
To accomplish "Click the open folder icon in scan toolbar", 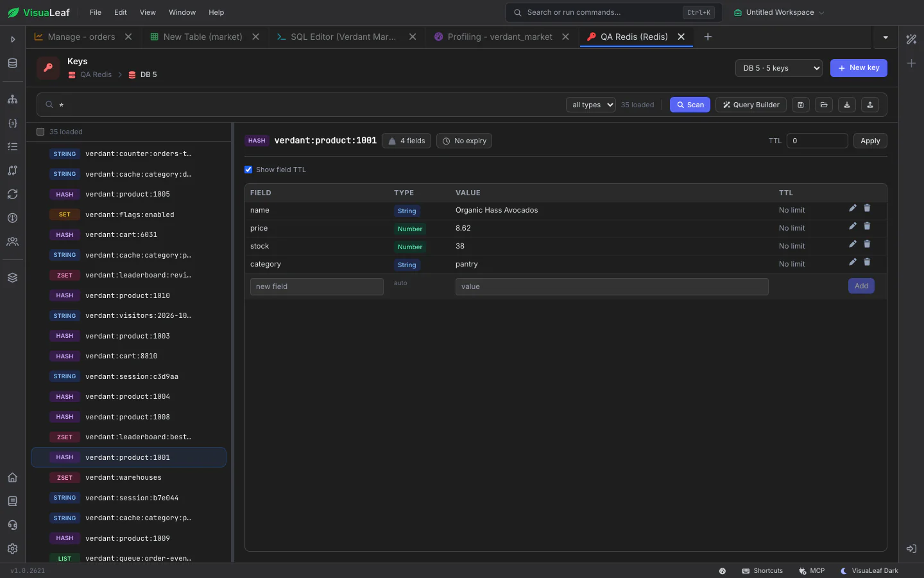I will tap(824, 105).
